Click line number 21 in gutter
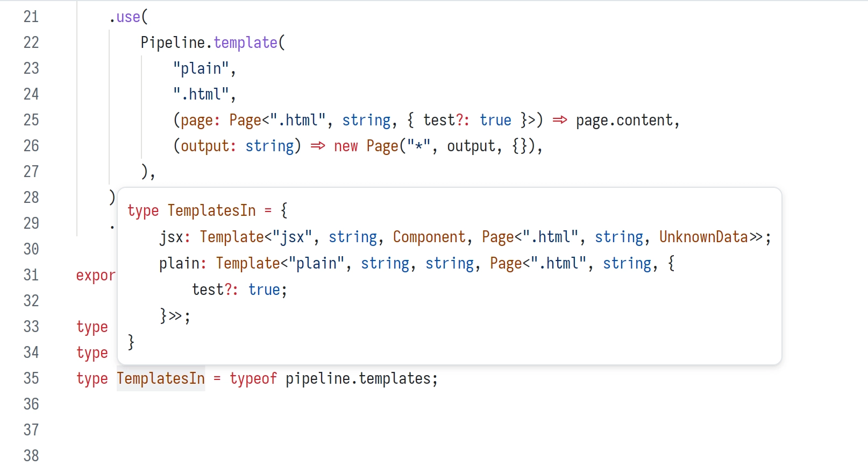Viewport: 868px width, 465px height. (31, 17)
